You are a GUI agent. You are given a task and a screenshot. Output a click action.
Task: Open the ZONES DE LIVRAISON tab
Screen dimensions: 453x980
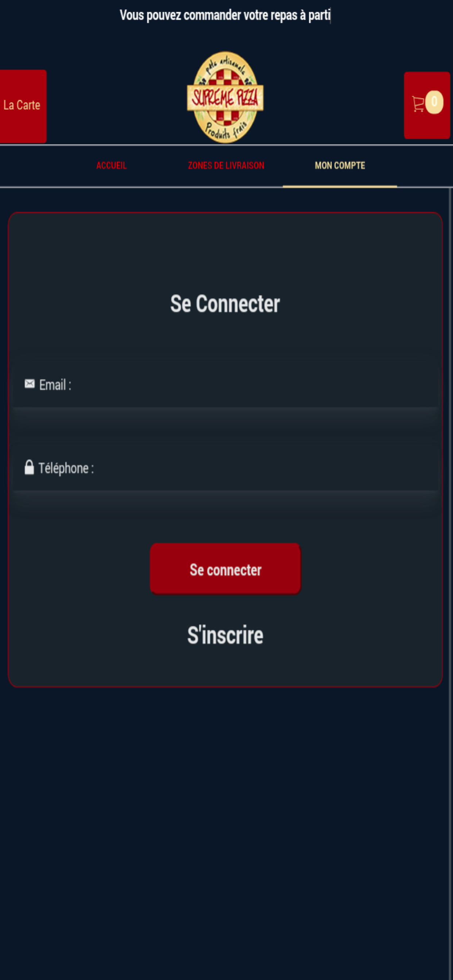pyautogui.click(x=226, y=166)
